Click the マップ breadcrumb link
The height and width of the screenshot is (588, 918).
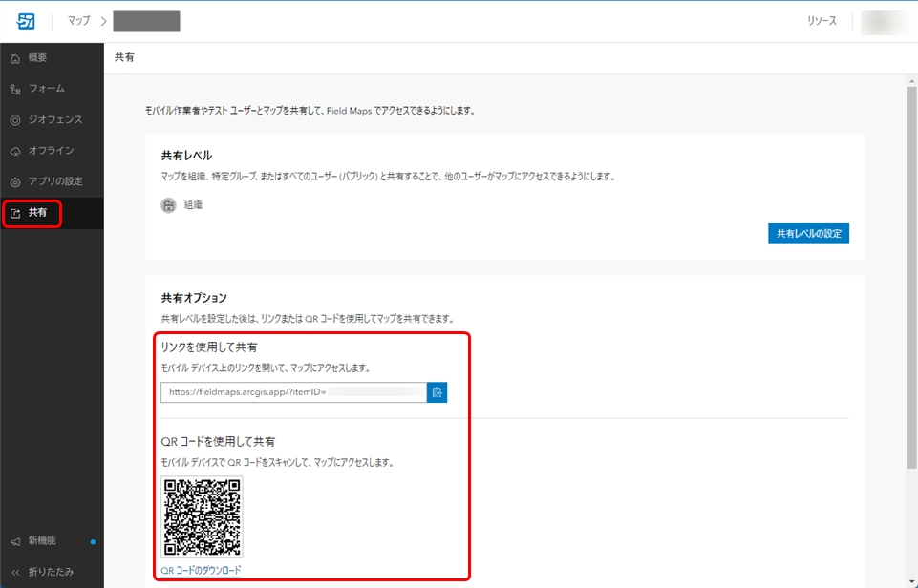79,21
